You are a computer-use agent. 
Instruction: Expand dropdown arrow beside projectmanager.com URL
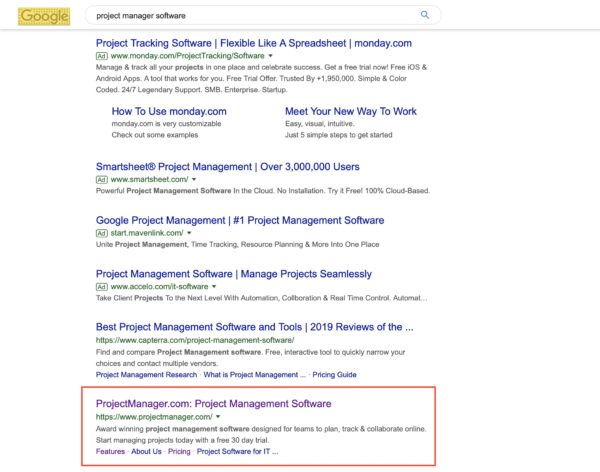click(218, 417)
